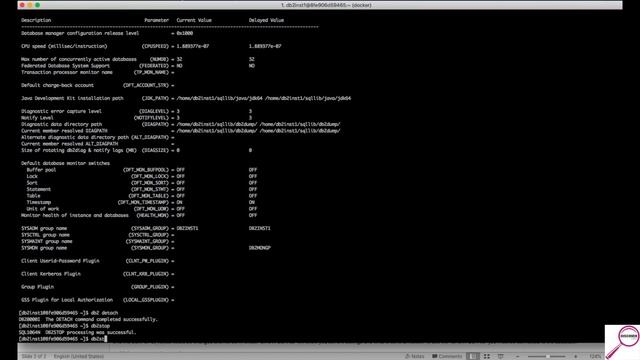Screen dimensions: 640x360
Task: Click the zoom percentage value
Action: pyautogui.click(x=595, y=356)
